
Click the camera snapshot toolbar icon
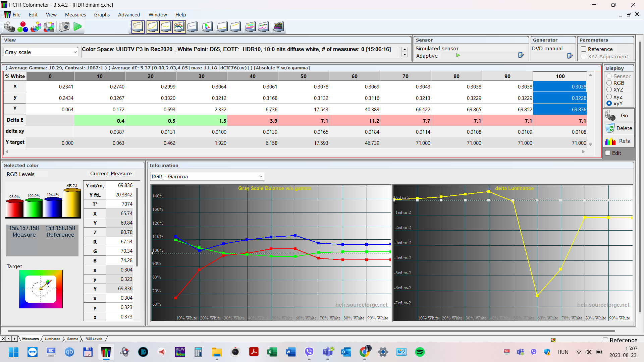tap(64, 27)
